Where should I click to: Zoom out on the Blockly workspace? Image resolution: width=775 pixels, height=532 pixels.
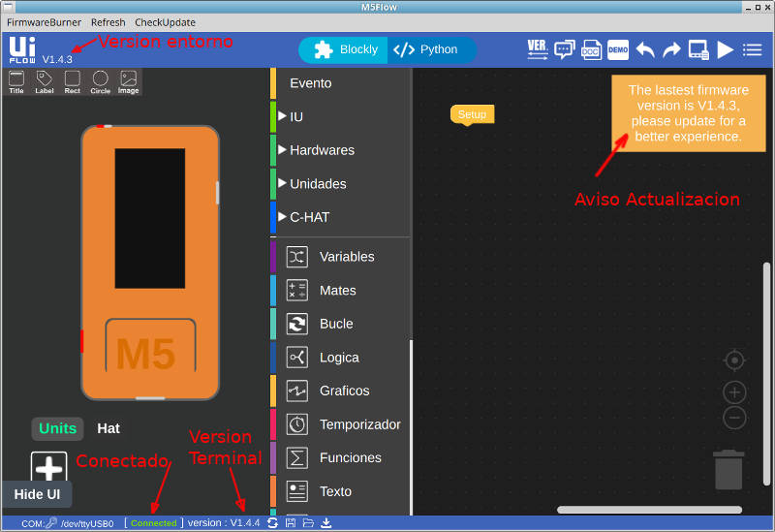pyautogui.click(x=734, y=419)
